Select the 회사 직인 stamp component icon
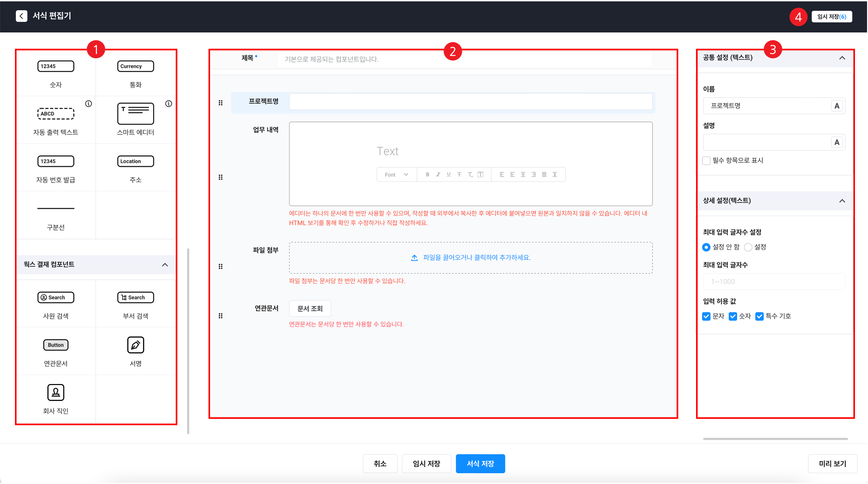 click(56, 392)
